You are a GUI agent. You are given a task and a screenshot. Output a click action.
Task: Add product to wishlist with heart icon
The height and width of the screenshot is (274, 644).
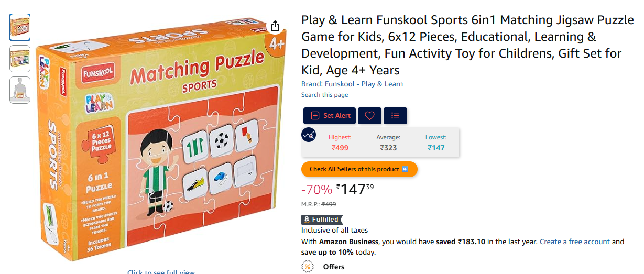click(369, 116)
